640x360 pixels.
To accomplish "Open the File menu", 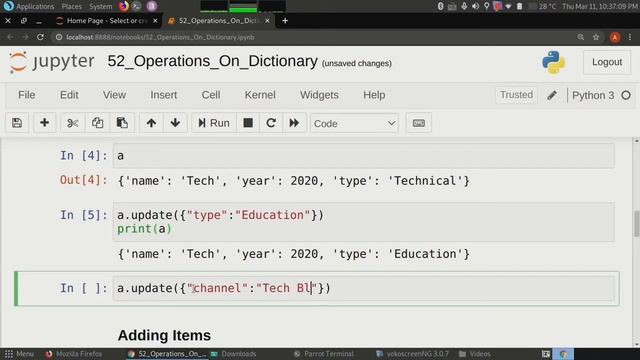I will [27, 95].
